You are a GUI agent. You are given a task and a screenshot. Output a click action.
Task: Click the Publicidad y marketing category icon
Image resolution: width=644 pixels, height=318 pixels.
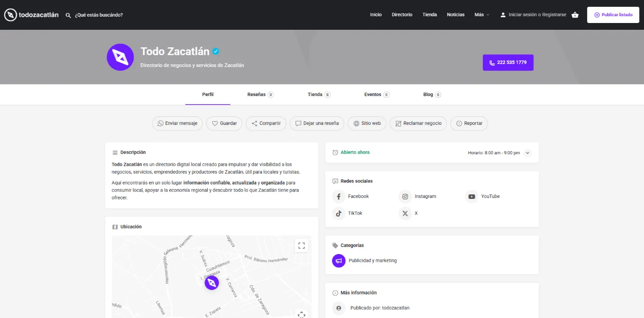tap(339, 261)
